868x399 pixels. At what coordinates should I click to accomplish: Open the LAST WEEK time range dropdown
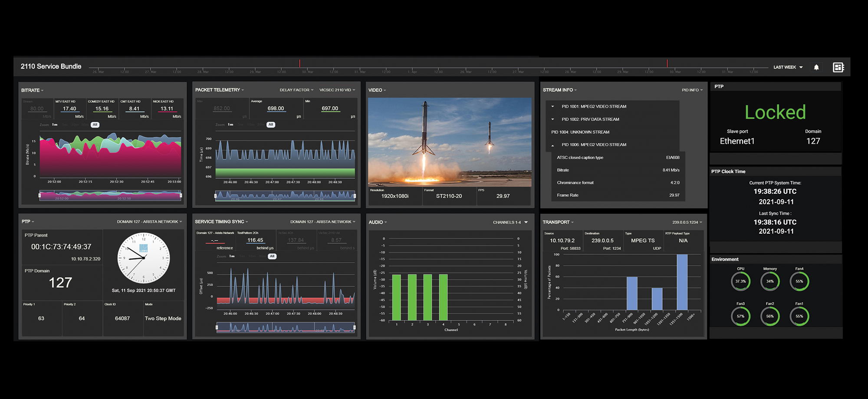click(788, 67)
